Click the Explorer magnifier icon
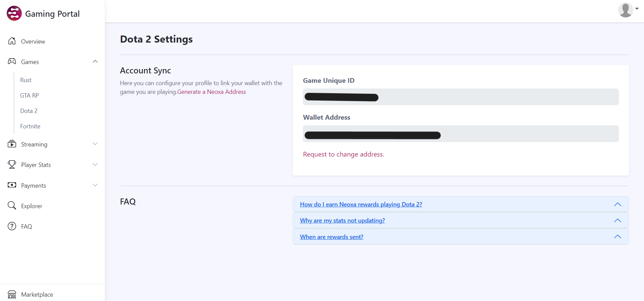 pos(12,205)
